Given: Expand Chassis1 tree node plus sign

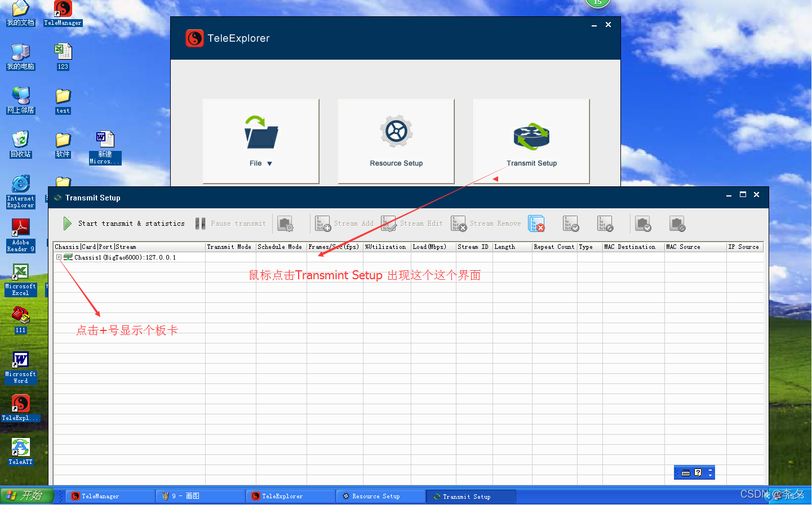Looking at the screenshot, I should tap(59, 257).
